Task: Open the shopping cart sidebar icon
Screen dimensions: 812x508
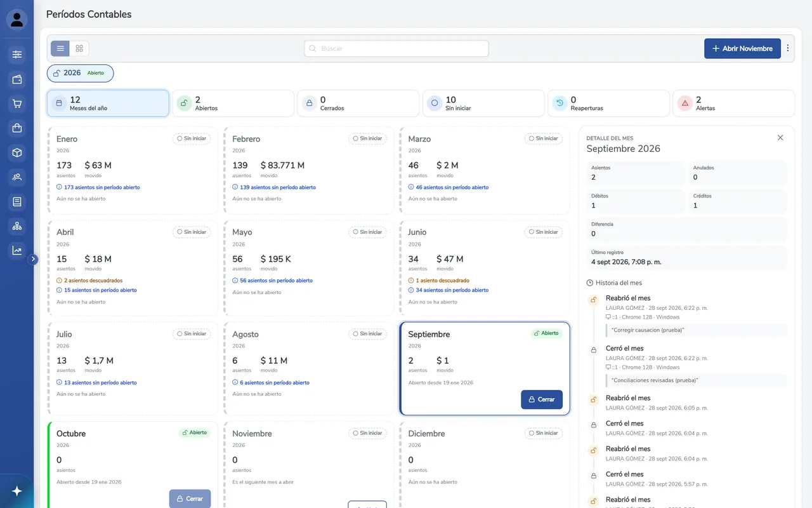Action: click(17, 104)
